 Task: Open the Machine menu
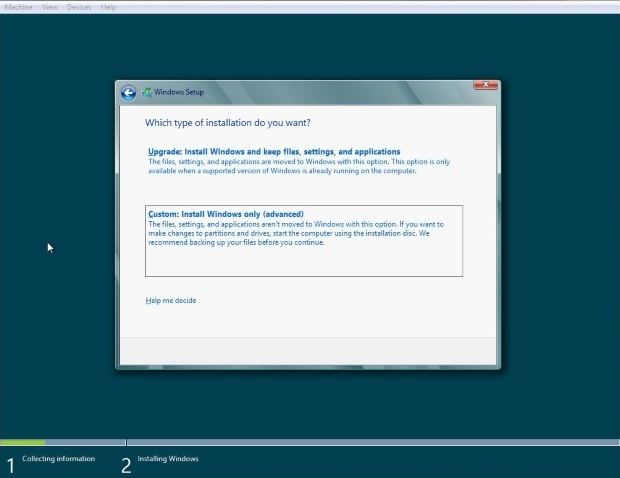[18, 7]
